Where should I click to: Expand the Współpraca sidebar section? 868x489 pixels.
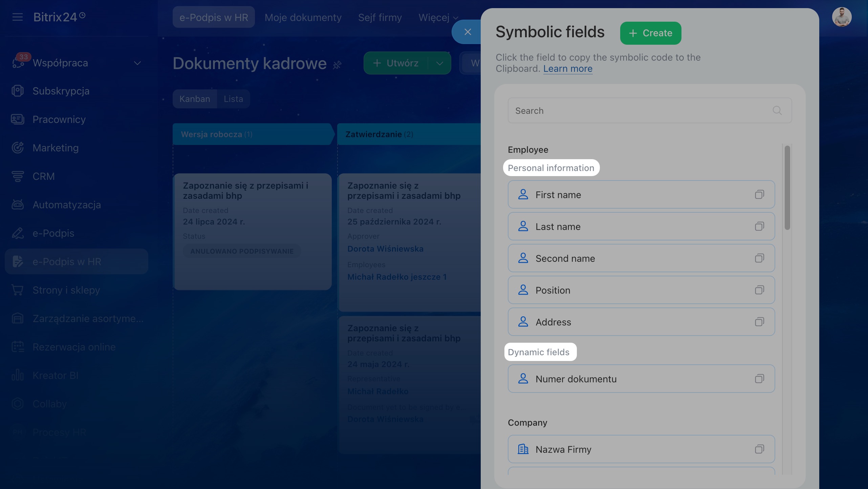(x=137, y=63)
